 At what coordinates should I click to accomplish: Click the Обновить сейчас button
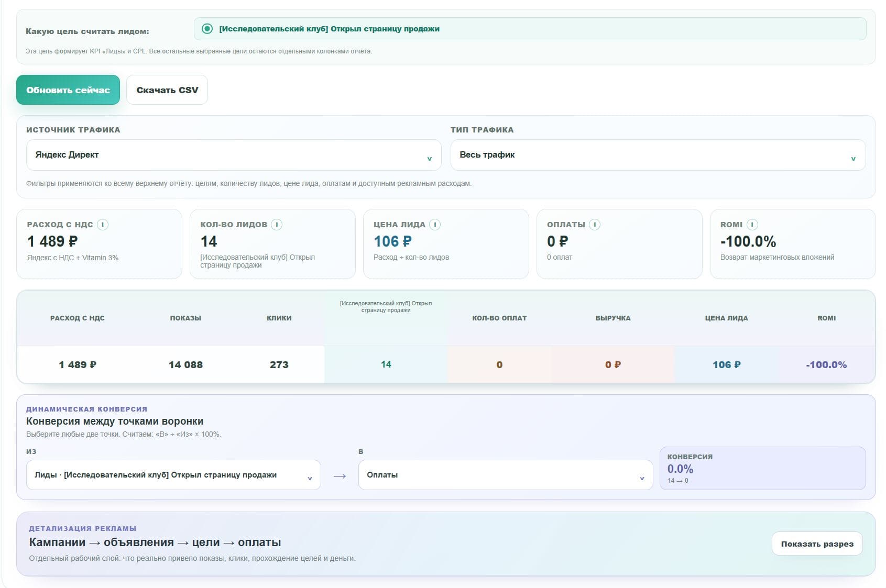[68, 90]
